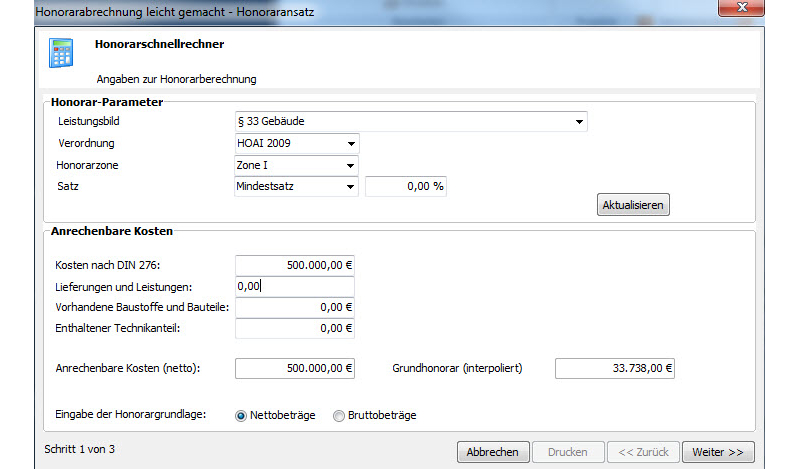Open the Leistungsbild dropdown

click(579, 122)
